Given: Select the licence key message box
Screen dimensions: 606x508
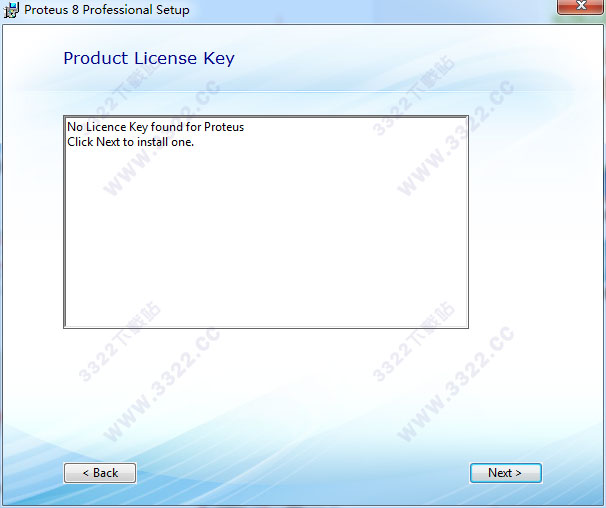Looking at the screenshot, I should pos(266,222).
